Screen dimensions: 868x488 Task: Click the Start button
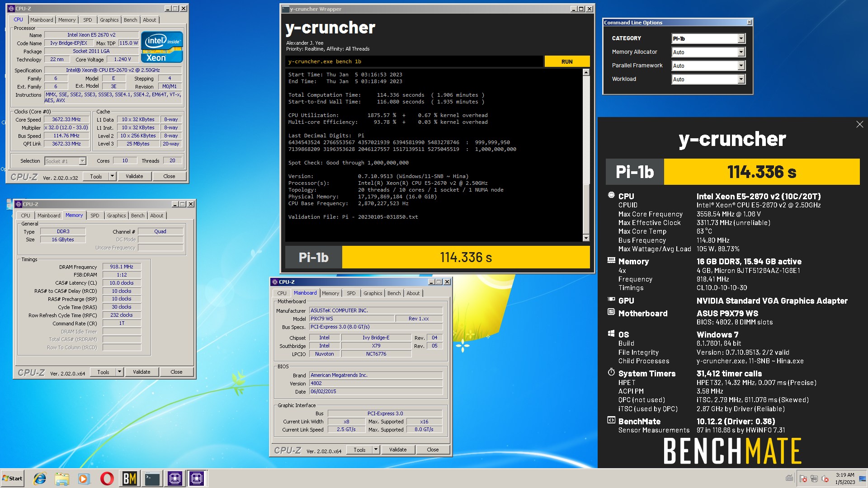coord(12,479)
